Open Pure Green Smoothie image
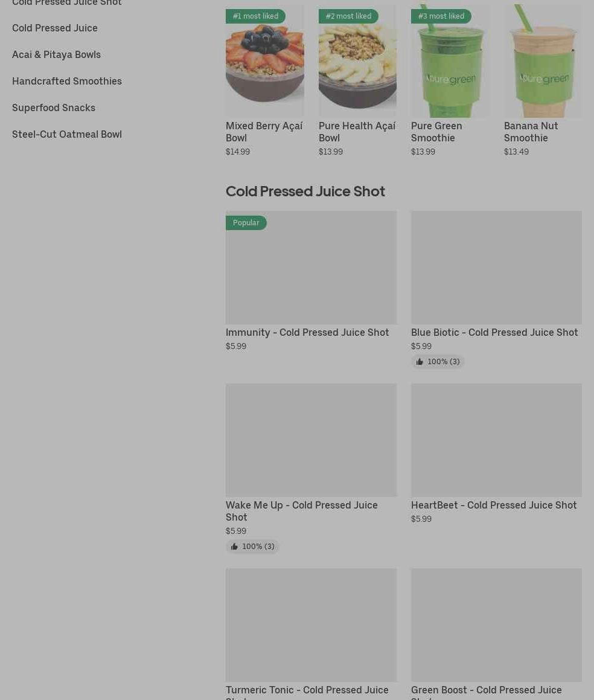This screenshot has width=594, height=700. pos(450,61)
